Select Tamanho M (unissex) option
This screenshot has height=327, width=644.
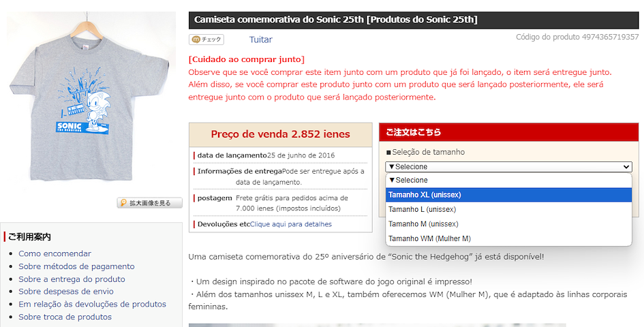pos(508,224)
